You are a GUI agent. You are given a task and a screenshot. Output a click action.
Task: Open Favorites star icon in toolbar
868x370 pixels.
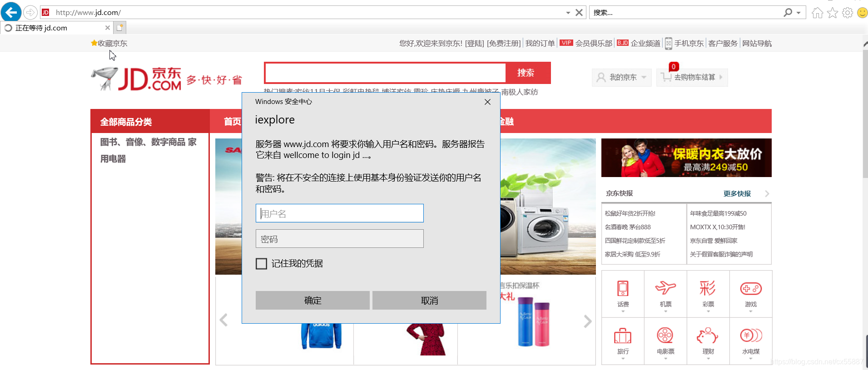[x=832, y=13]
